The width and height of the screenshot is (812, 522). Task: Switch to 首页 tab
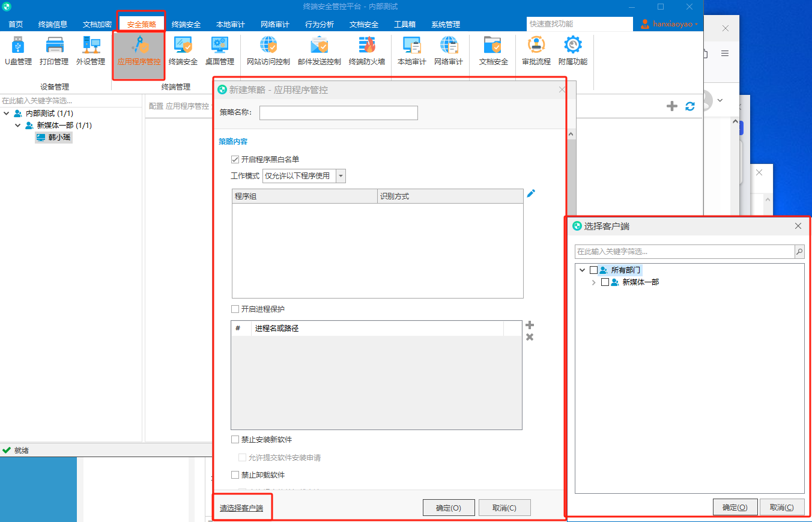(16, 25)
